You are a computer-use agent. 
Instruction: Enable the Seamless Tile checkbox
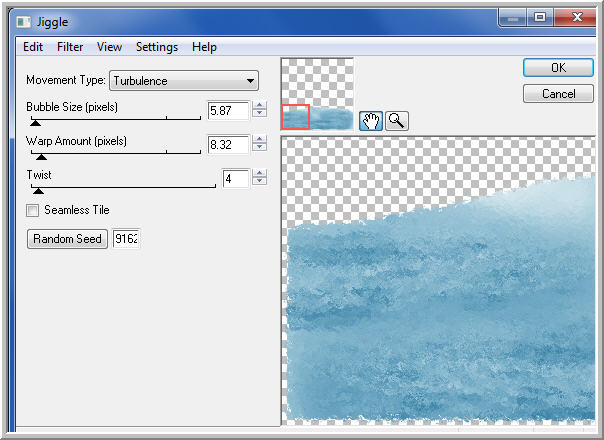pyautogui.click(x=32, y=210)
